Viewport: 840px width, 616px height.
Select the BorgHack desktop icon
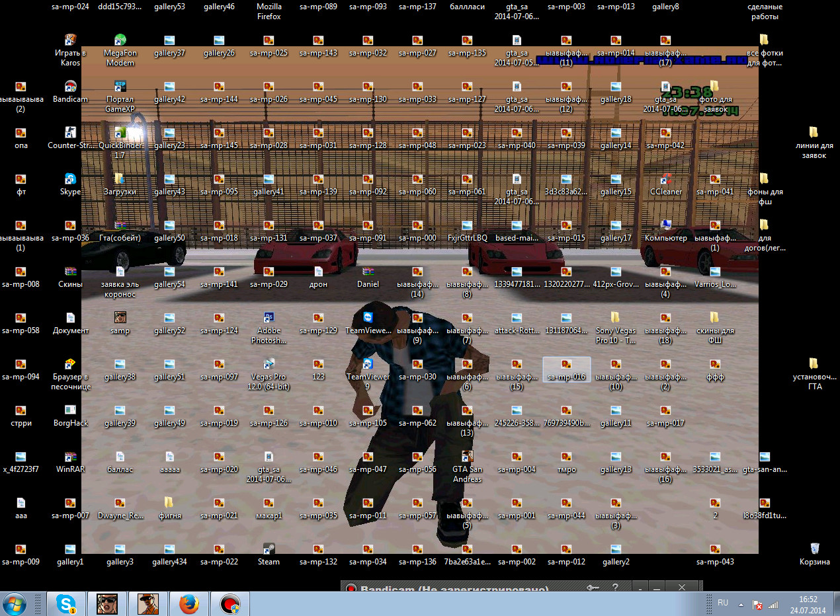tap(70, 415)
